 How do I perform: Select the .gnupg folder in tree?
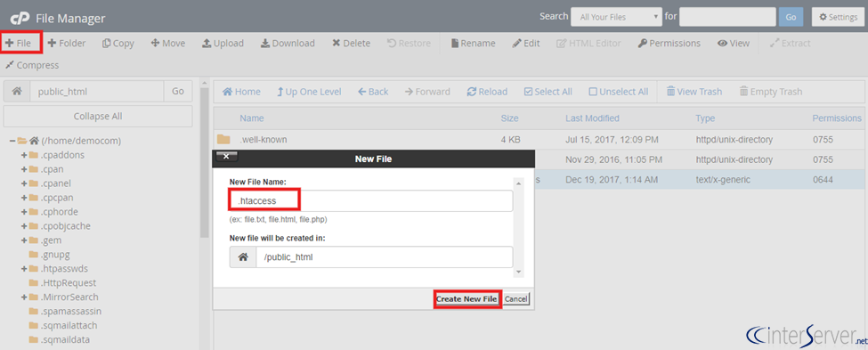[x=55, y=255]
